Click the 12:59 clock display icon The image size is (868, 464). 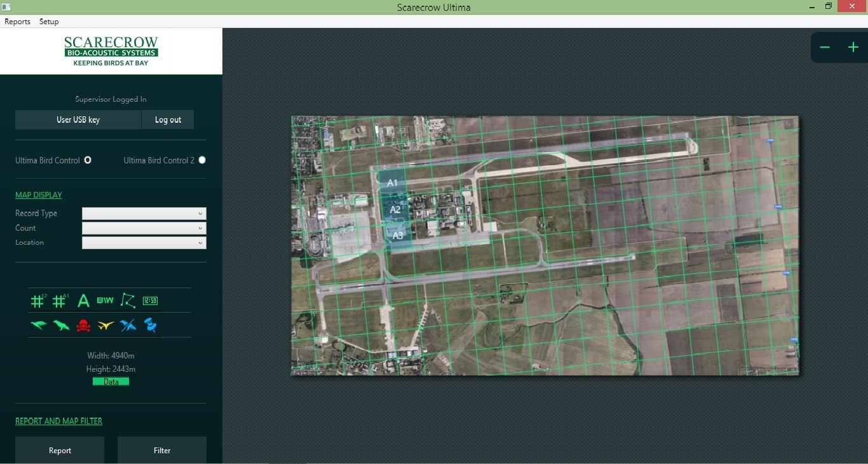[150, 301]
